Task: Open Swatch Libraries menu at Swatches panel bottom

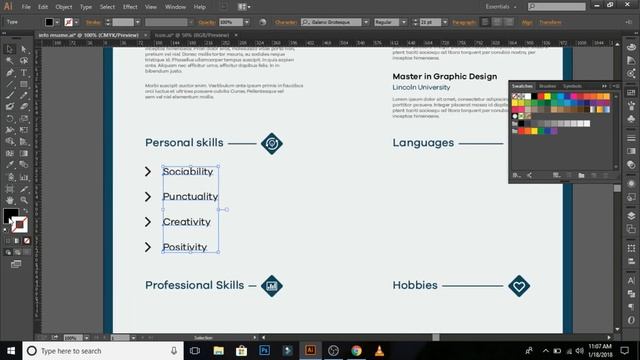Action: click(x=516, y=175)
